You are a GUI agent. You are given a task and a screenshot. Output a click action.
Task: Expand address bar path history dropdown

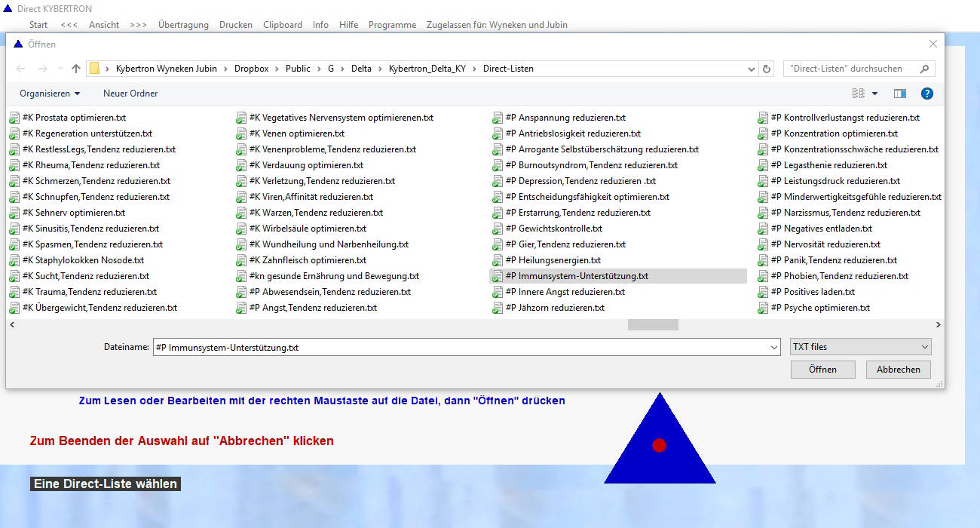(x=752, y=69)
